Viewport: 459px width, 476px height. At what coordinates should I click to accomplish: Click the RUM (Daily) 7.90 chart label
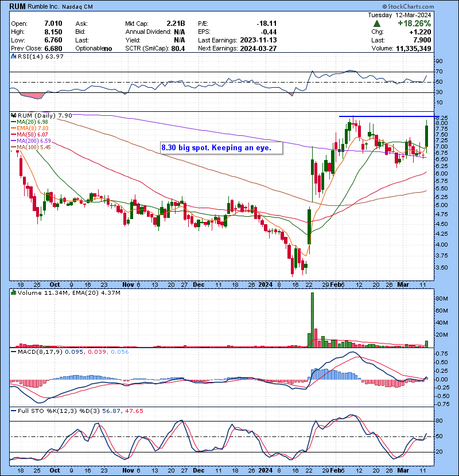[x=45, y=115]
